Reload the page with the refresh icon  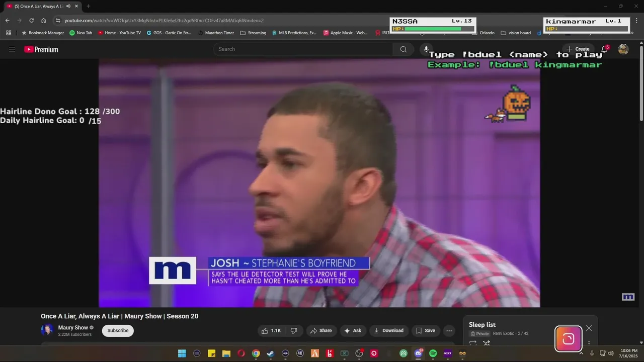point(31,21)
